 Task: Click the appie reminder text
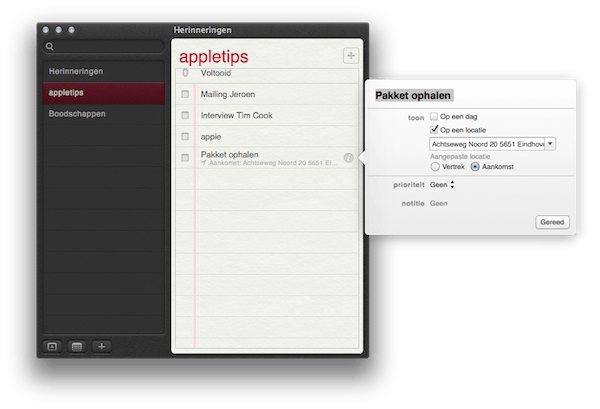(211, 137)
